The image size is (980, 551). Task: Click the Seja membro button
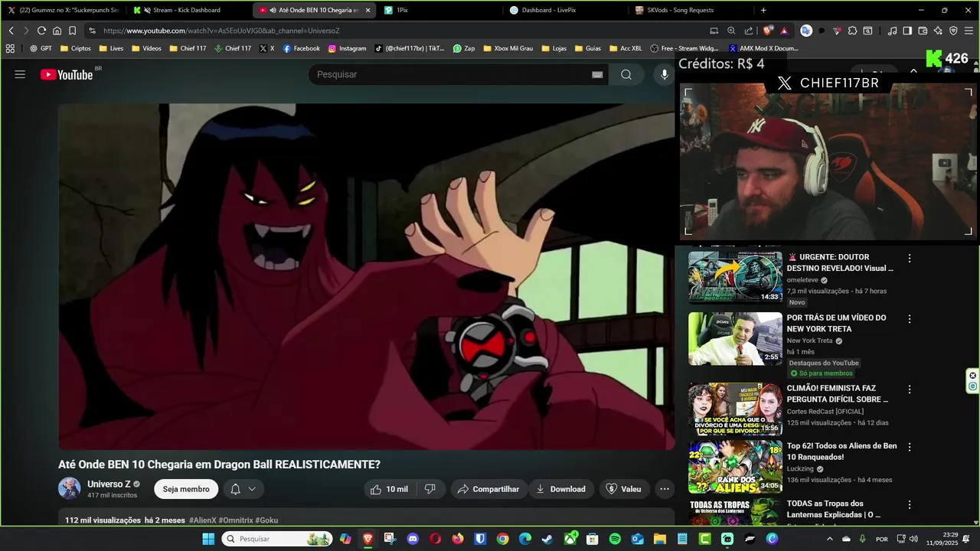coord(186,489)
